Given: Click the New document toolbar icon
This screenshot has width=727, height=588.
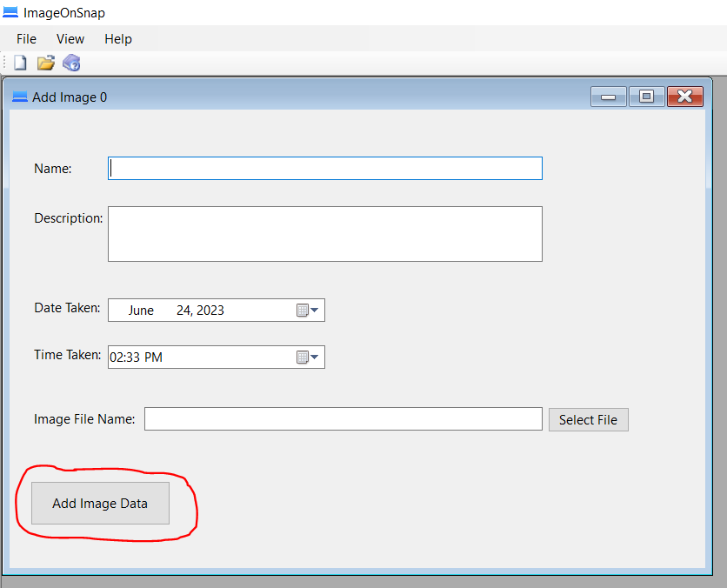Looking at the screenshot, I should click(20, 63).
